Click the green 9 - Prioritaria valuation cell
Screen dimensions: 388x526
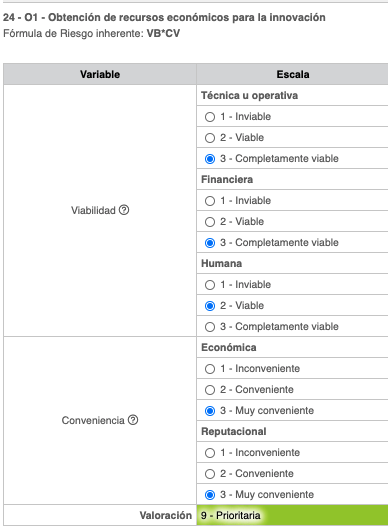tap(292, 515)
